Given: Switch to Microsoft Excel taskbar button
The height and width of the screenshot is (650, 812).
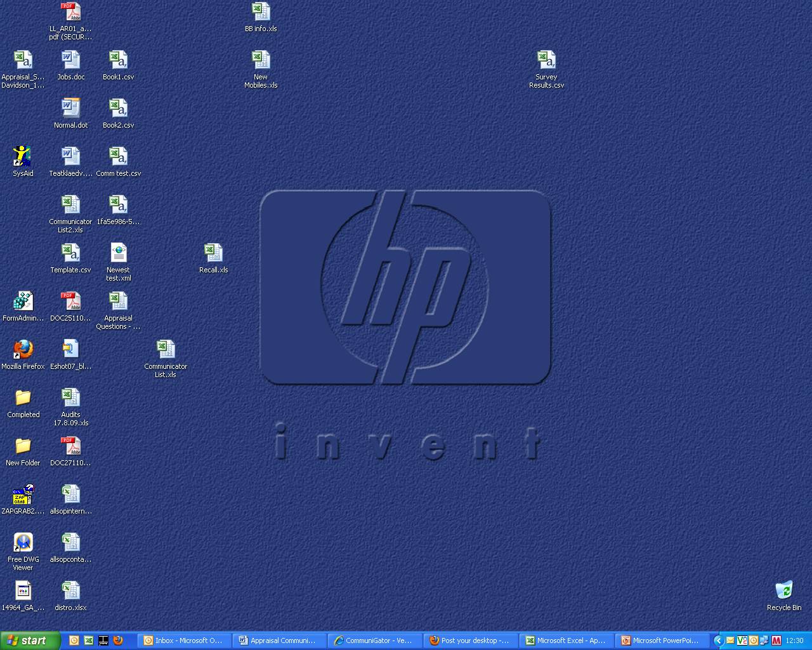Looking at the screenshot, I should (566, 640).
